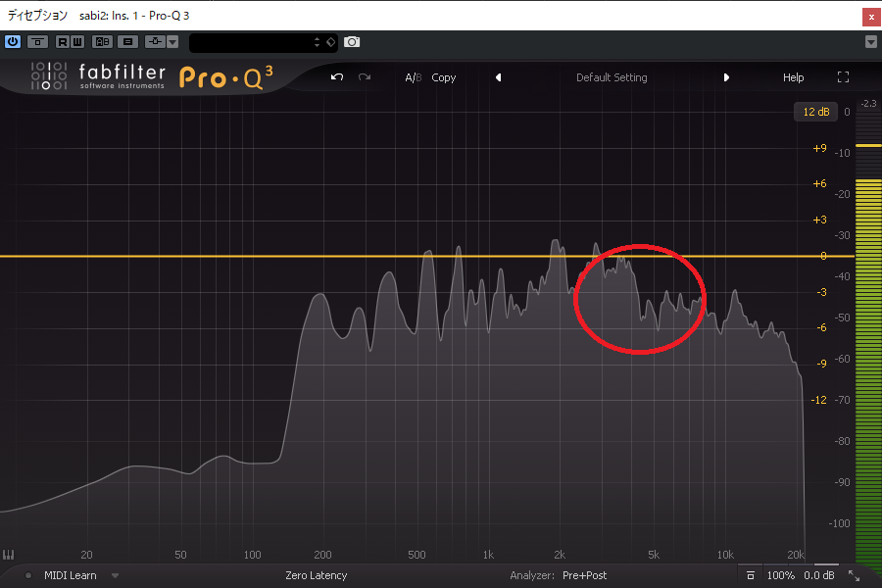Open the 12 dB display range selector
This screenshot has width=882, height=588.
click(x=815, y=112)
